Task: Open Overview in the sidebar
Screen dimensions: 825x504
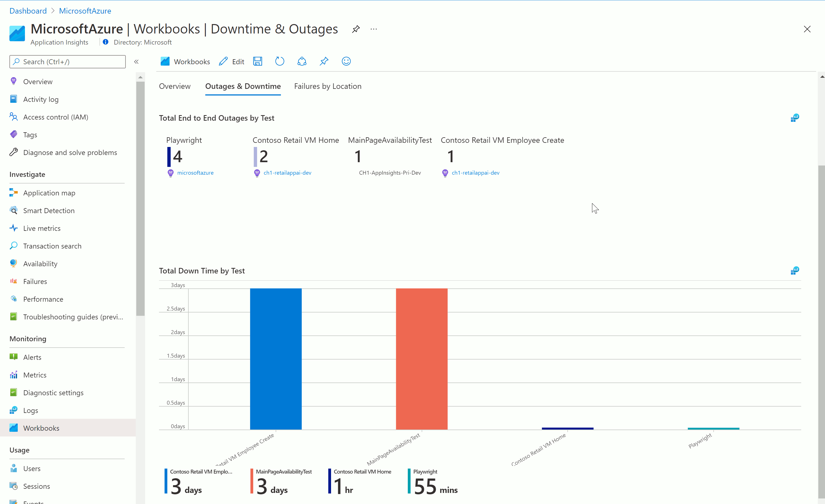Action: coord(68,82)
